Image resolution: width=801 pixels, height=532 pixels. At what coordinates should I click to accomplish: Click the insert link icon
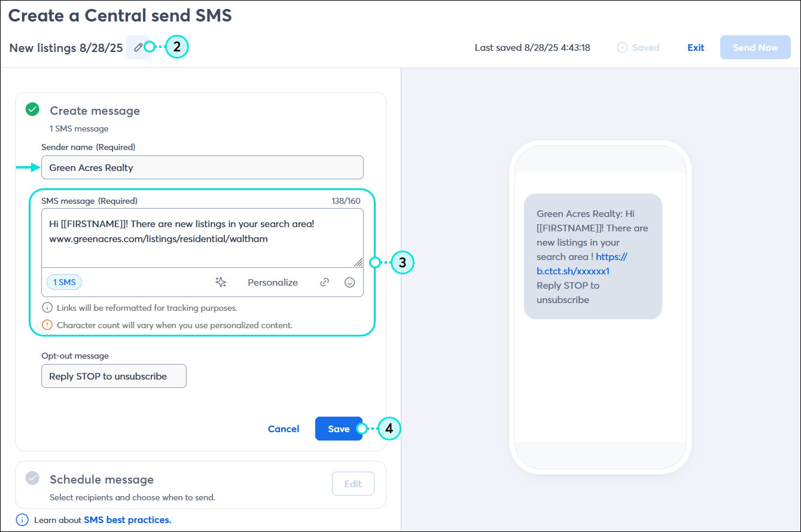coord(324,282)
